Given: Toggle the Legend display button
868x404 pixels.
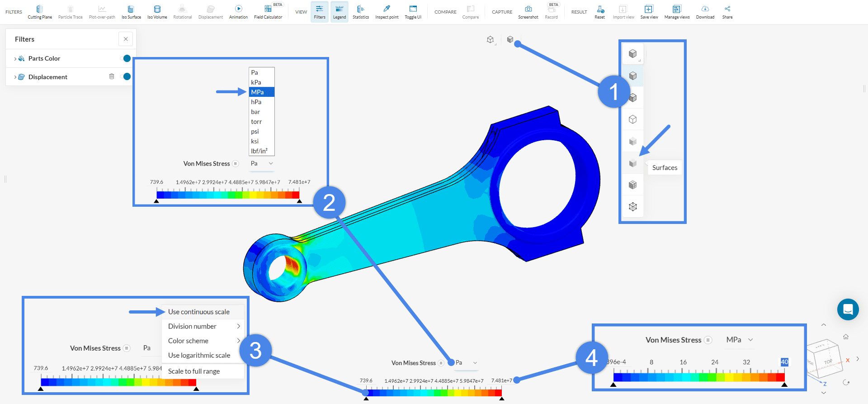Looking at the screenshot, I should click(339, 12).
